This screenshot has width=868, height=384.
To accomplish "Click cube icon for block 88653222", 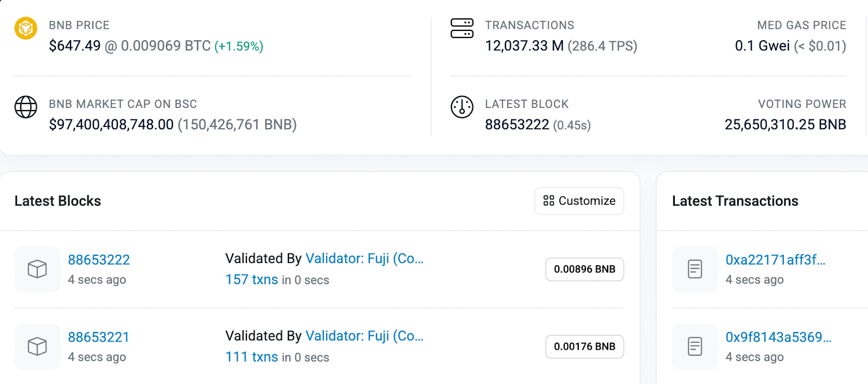I will [x=37, y=269].
